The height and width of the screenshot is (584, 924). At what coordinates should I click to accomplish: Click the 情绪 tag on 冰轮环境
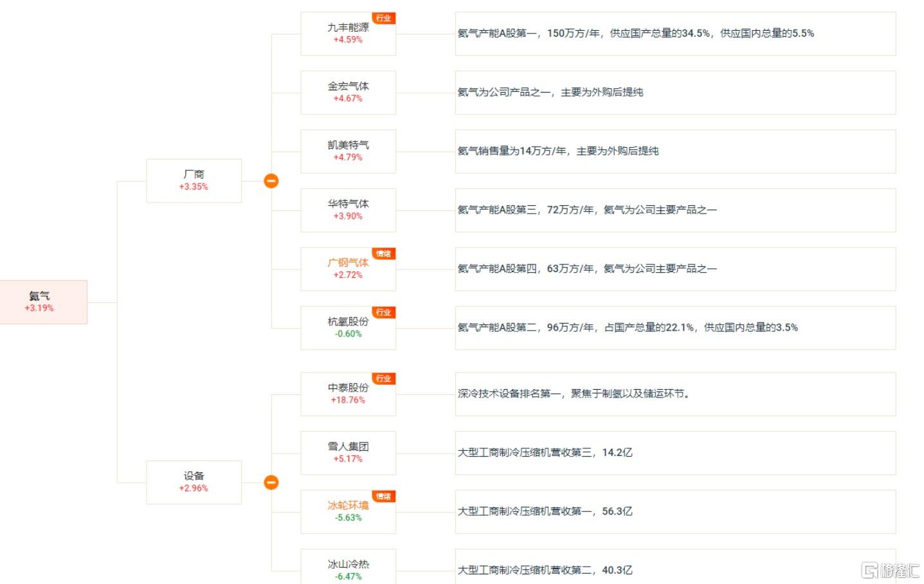coord(384,497)
